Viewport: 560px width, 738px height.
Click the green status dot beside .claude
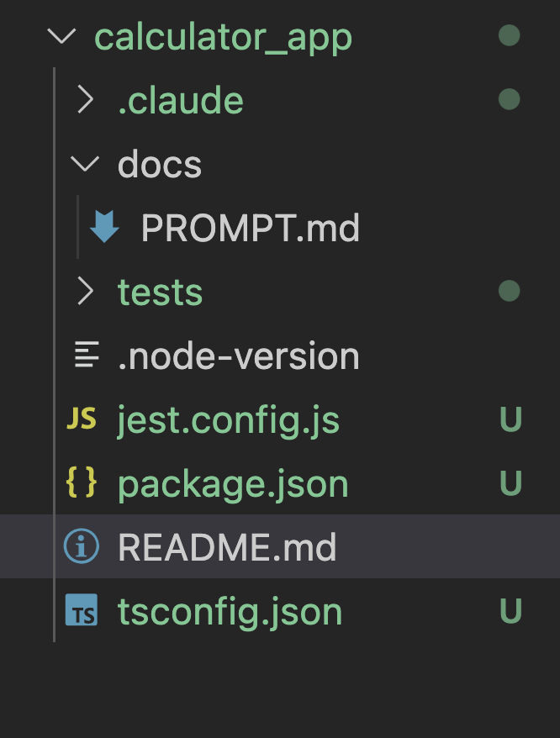tap(510, 99)
